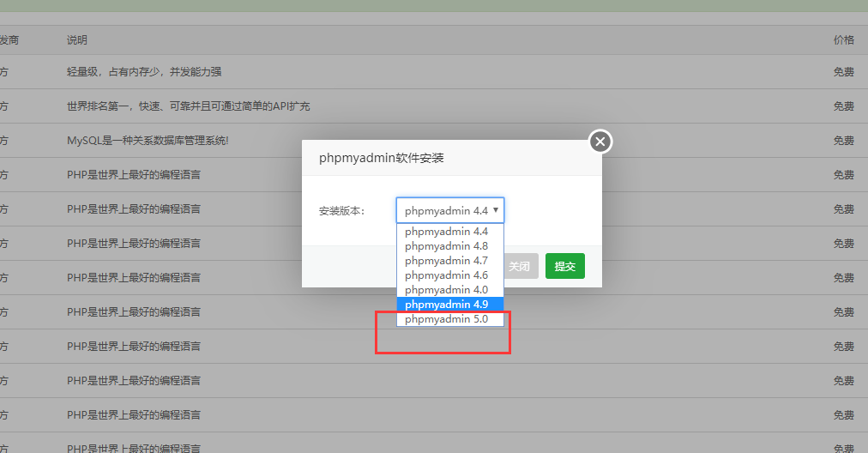This screenshot has height=453, width=868.
Task: Click the MySQL是一种关系数据库管理系统 description
Action: [x=148, y=141]
